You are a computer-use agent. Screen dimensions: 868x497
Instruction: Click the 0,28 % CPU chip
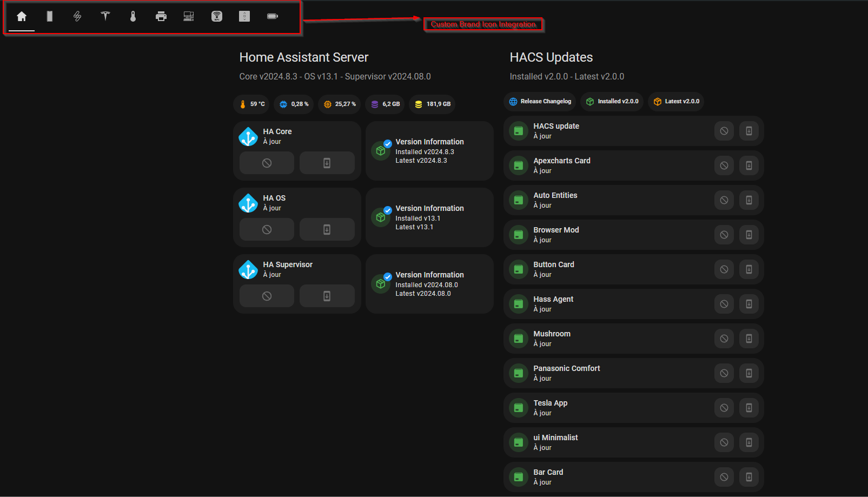(294, 104)
